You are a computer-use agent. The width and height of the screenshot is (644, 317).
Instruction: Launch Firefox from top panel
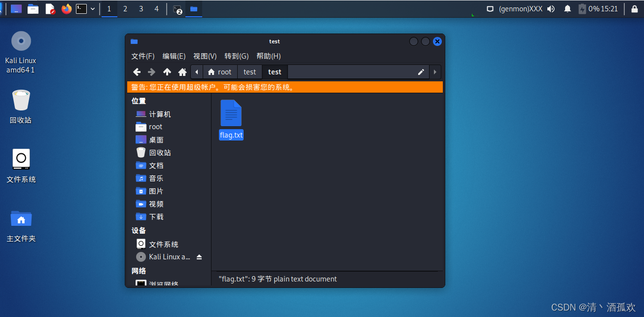(x=67, y=9)
